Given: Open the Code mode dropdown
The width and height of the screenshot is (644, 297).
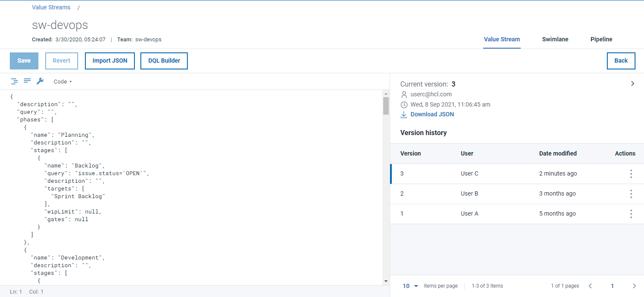Looking at the screenshot, I should tap(62, 81).
